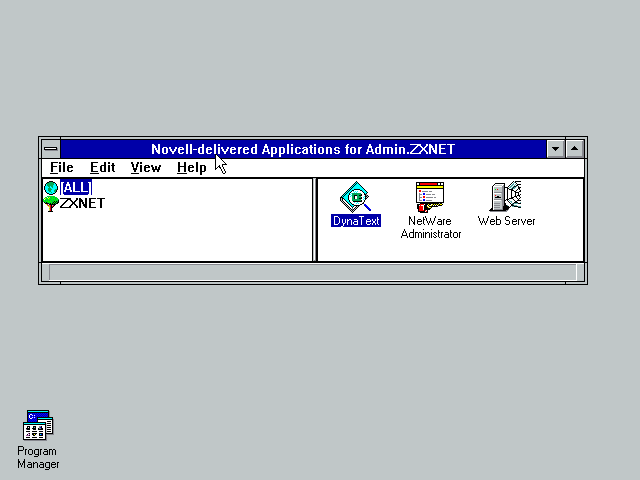The width and height of the screenshot is (640, 480).
Task: Open the Help menu
Action: point(191,168)
